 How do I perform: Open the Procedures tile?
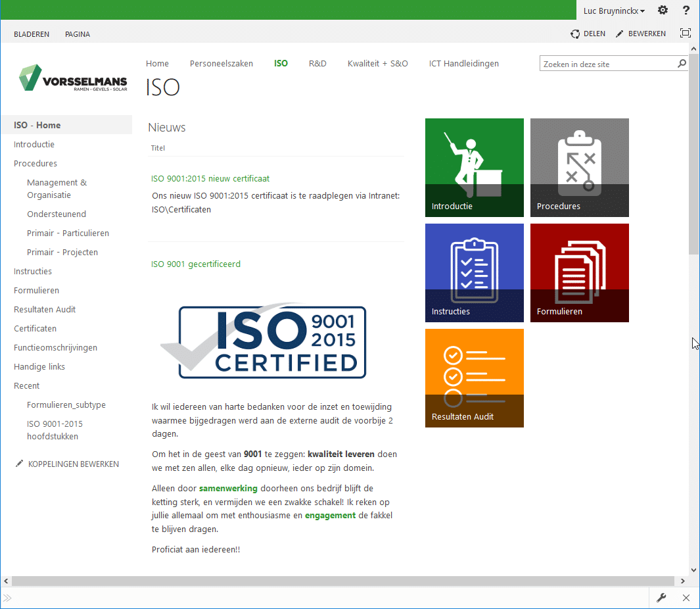click(580, 168)
